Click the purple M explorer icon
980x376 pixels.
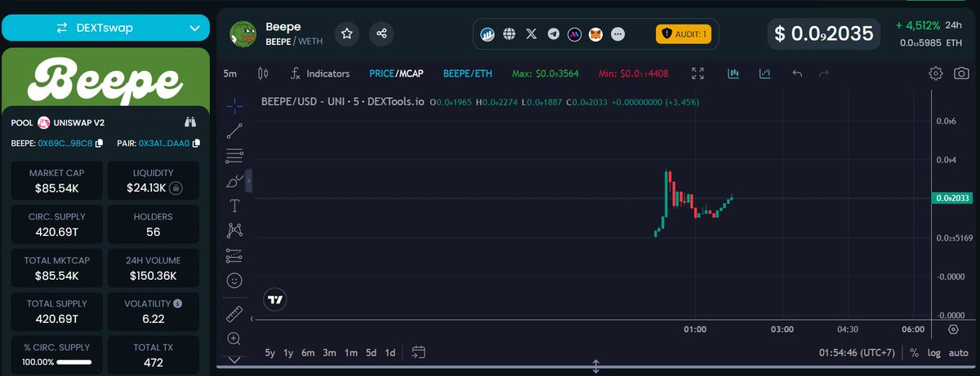point(575,34)
